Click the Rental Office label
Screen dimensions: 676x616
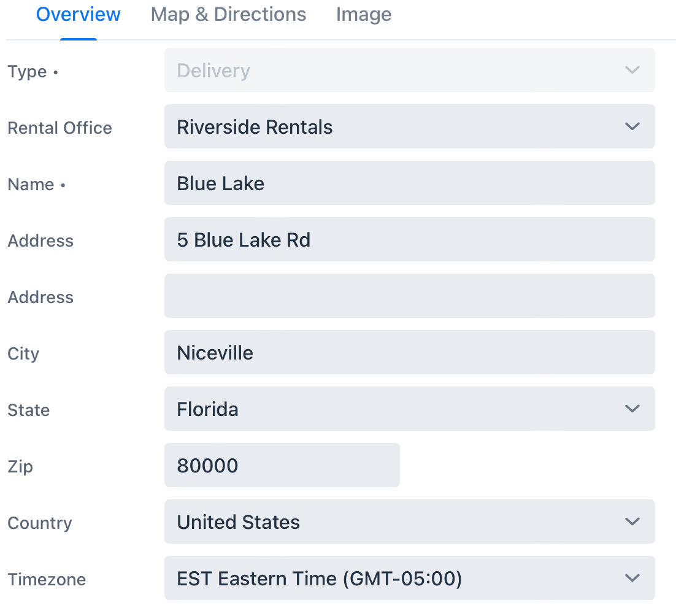[60, 128]
